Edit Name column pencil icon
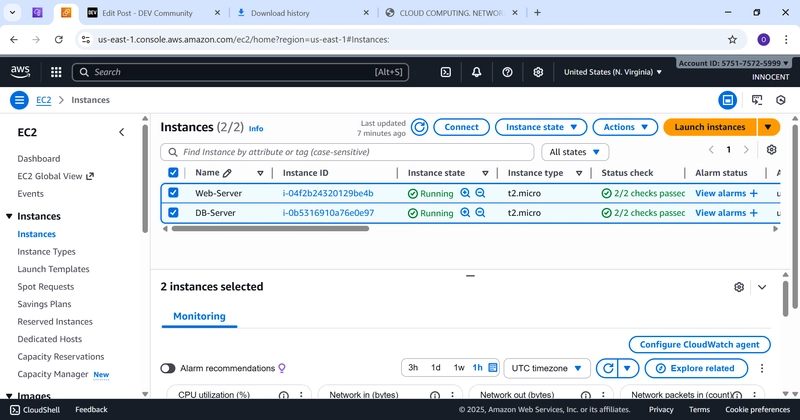This screenshot has height=420, width=800. [227, 173]
